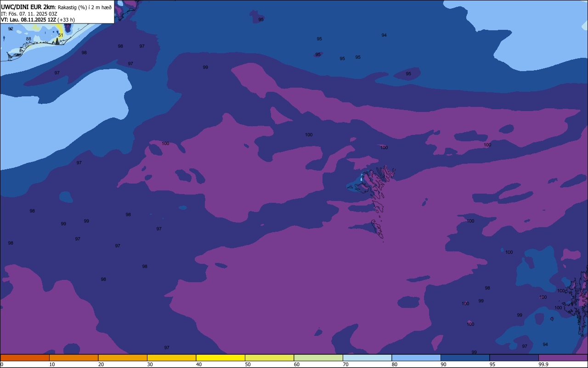Viewport: 588px width, 368px height.
Task: Select the 20–30 amber legend swatch
Action: 123,357
